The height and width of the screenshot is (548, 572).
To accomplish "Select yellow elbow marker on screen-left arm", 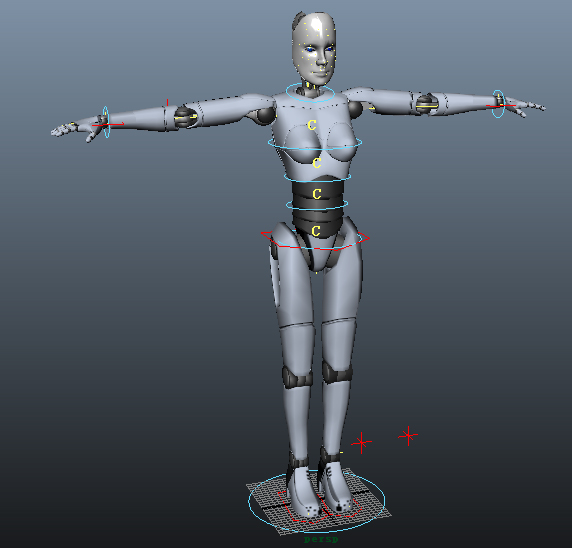I will coord(186,117).
